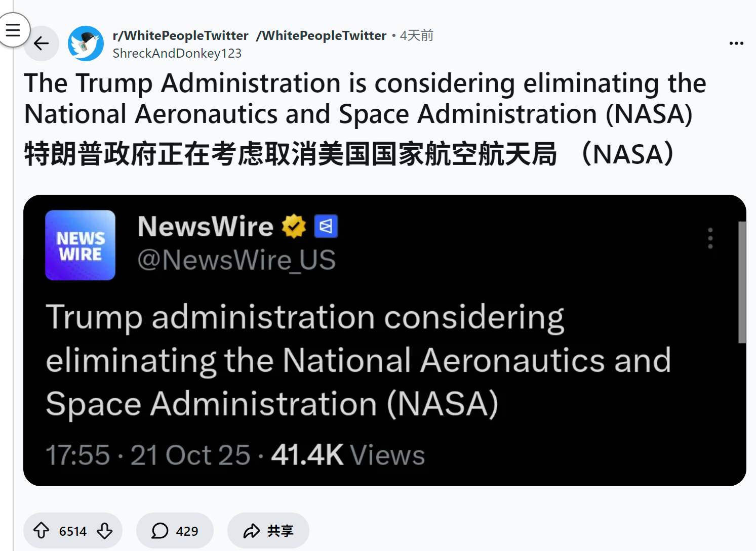This screenshot has height=551, width=756.
Task: Open the r/WhitePeopleTwitter subreddit link
Action: pos(180,35)
